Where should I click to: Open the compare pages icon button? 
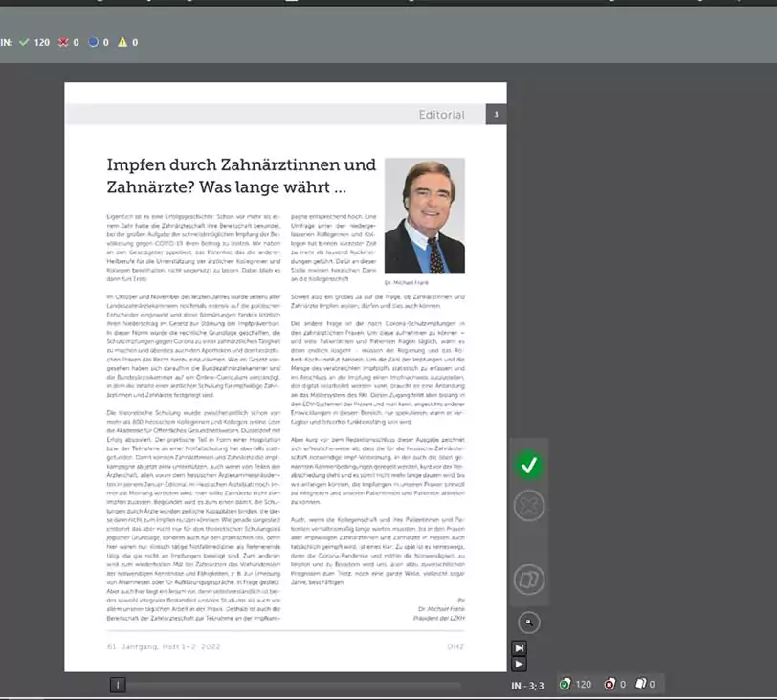[529, 580]
